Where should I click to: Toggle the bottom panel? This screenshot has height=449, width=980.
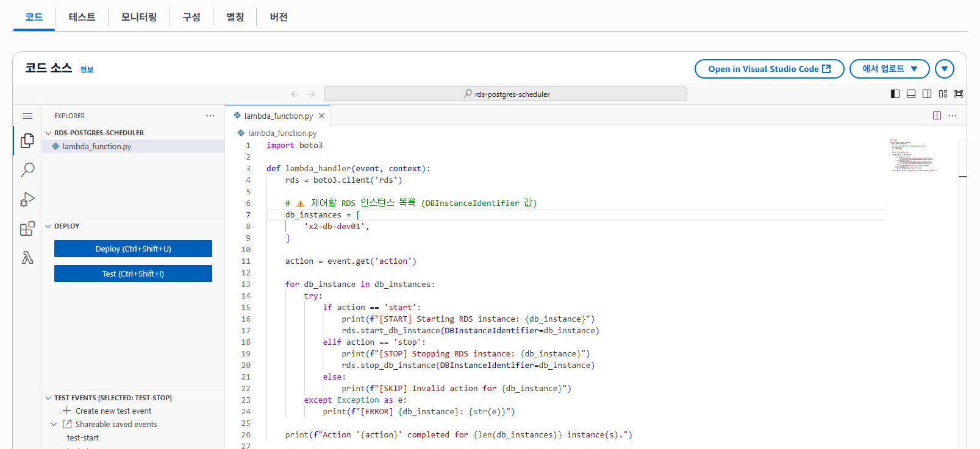click(x=911, y=94)
